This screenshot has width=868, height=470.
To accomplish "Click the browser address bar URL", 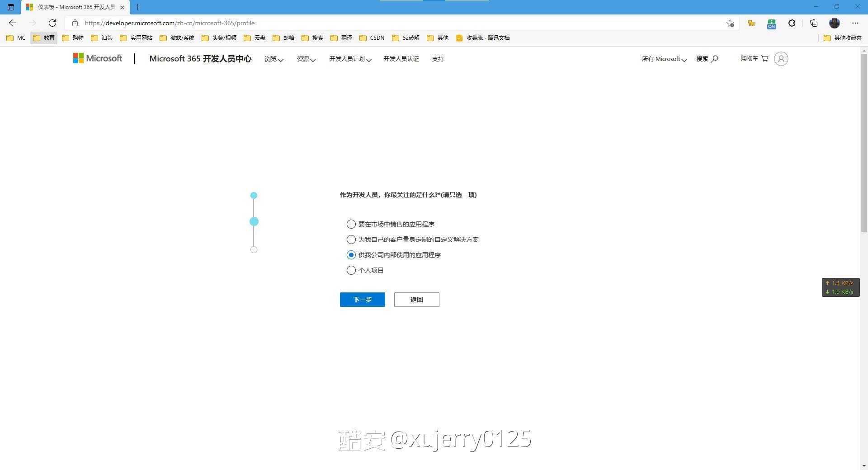I will point(170,23).
